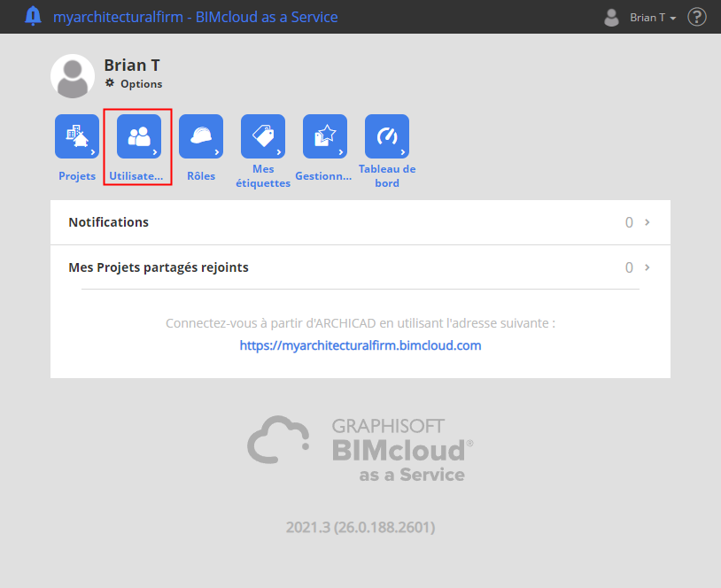Click the Brian T profile name heading
This screenshot has height=588, width=721.
point(132,66)
